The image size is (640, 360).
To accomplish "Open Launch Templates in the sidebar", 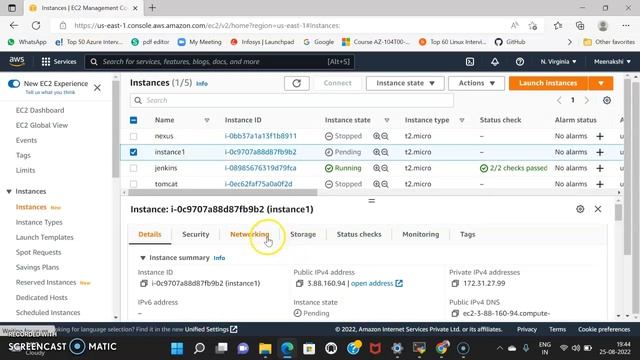I will pos(44,237).
